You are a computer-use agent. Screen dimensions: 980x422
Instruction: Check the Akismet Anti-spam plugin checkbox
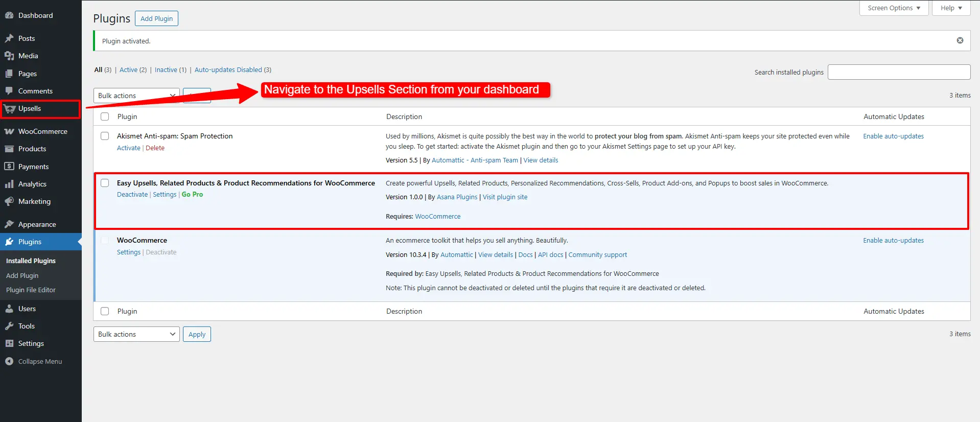[x=105, y=136]
